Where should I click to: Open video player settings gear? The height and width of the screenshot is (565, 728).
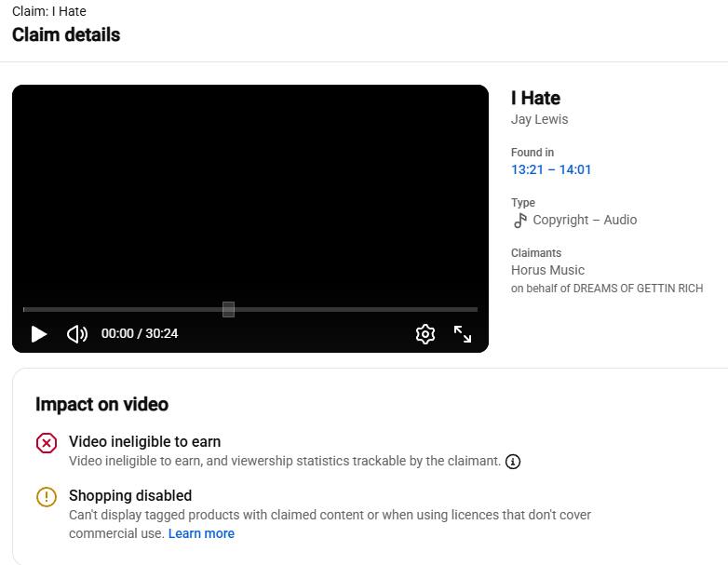click(425, 334)
